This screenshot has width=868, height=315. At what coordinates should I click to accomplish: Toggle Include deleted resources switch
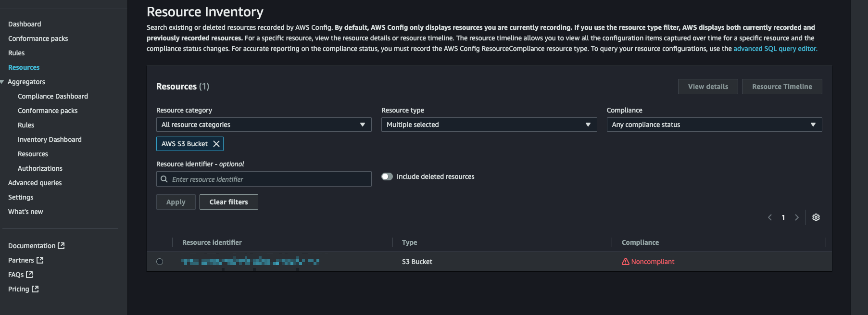(x=387, y=176)
